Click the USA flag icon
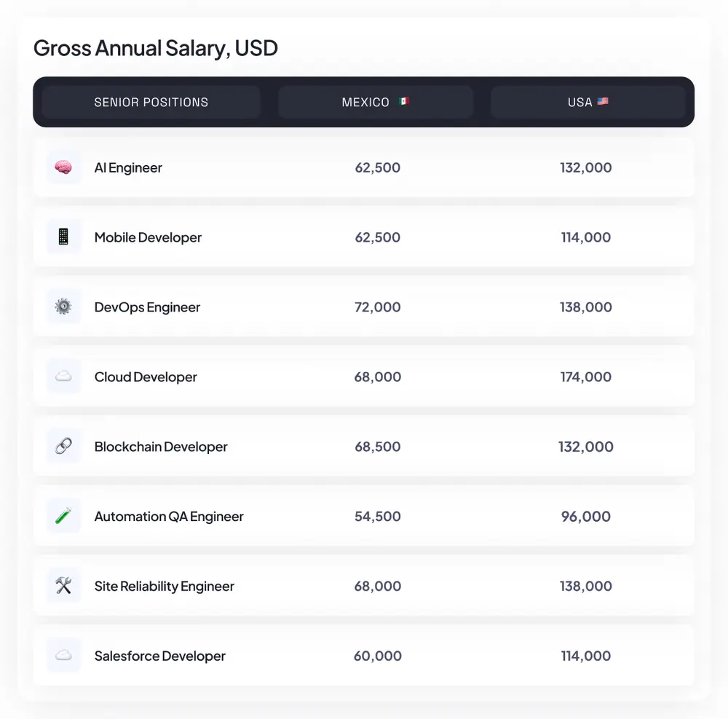The height and width of the screenshot is (719, 728). tap(604, 102)
